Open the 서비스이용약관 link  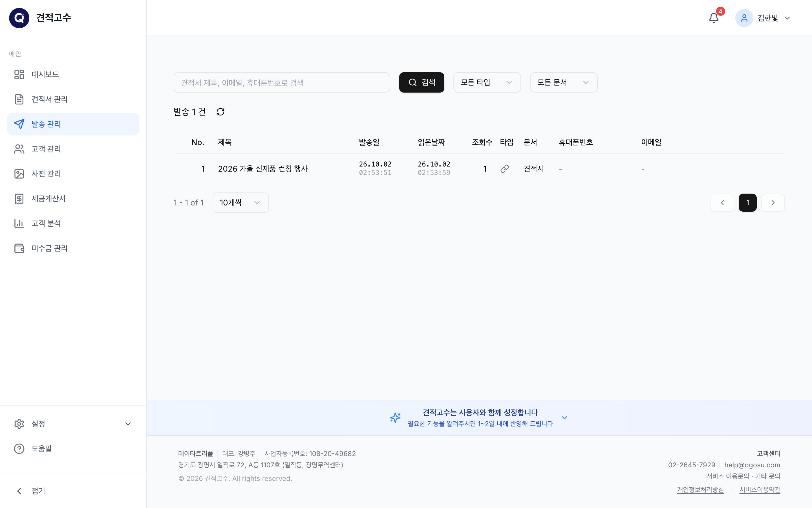click(760, 490)
